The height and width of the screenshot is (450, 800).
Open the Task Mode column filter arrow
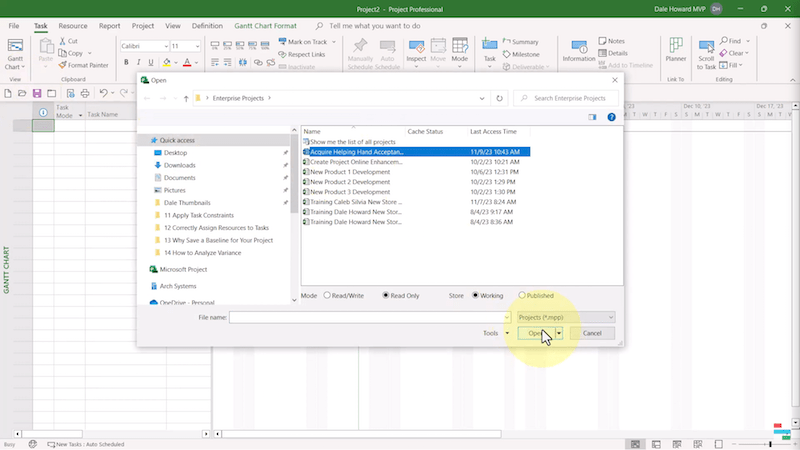[80, 115]
